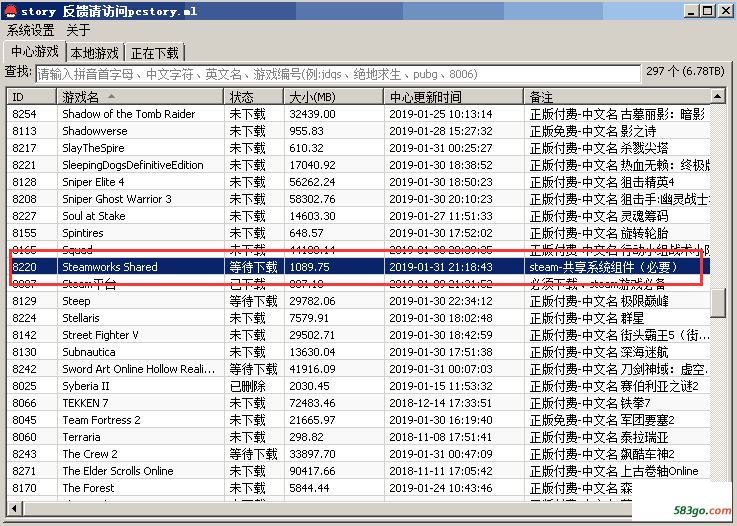Switch to the 本地游戏 tab
The width and height of the screenshot is (737, 526).
tap(95, 53)
